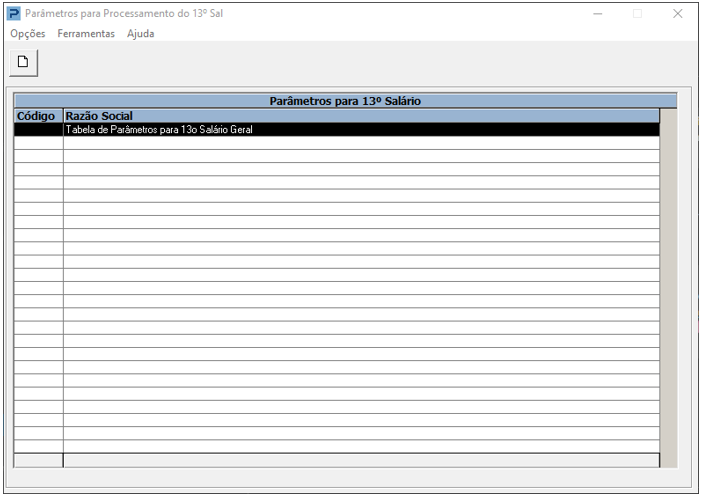Open the Ajuda menu

141,34
